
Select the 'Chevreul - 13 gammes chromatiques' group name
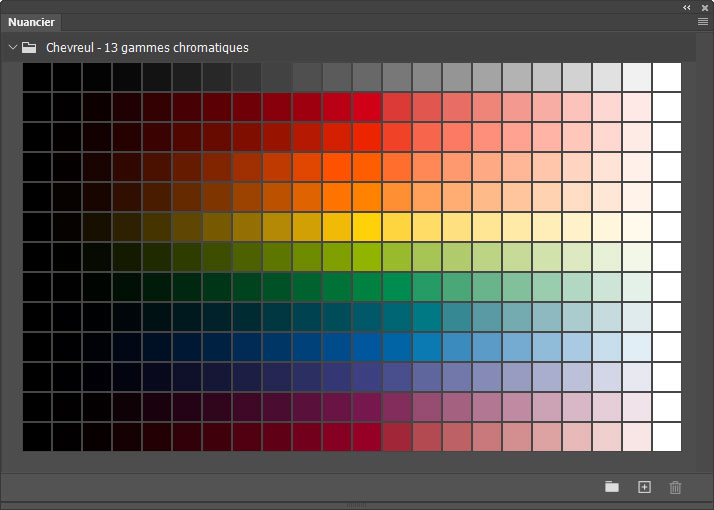click(147, 47)
